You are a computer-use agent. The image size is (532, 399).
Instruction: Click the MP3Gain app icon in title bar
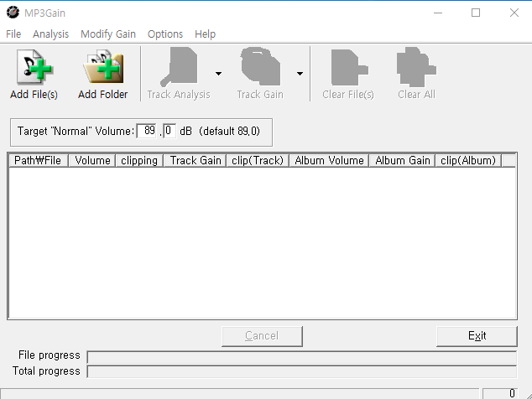(x=13, y=13)
